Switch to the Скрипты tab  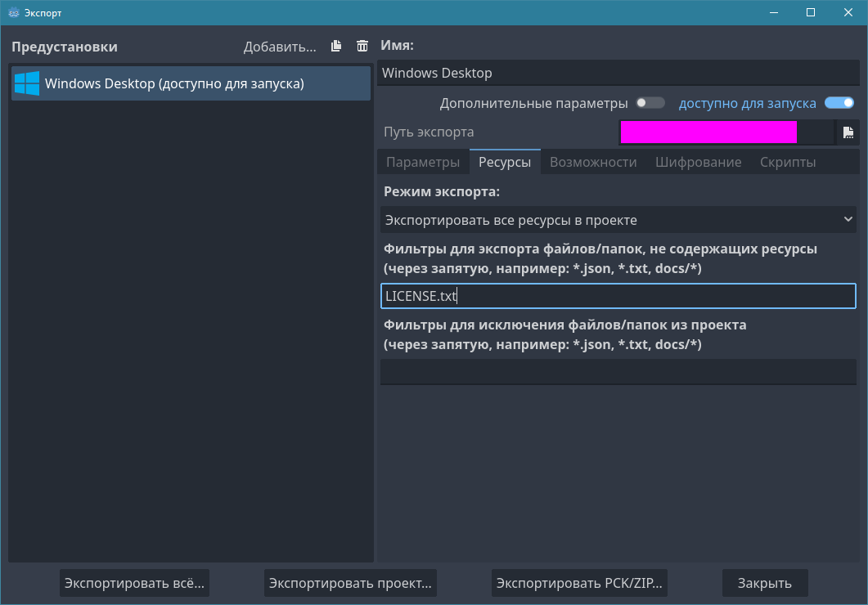pyautogui.click(x=788, y=162)
